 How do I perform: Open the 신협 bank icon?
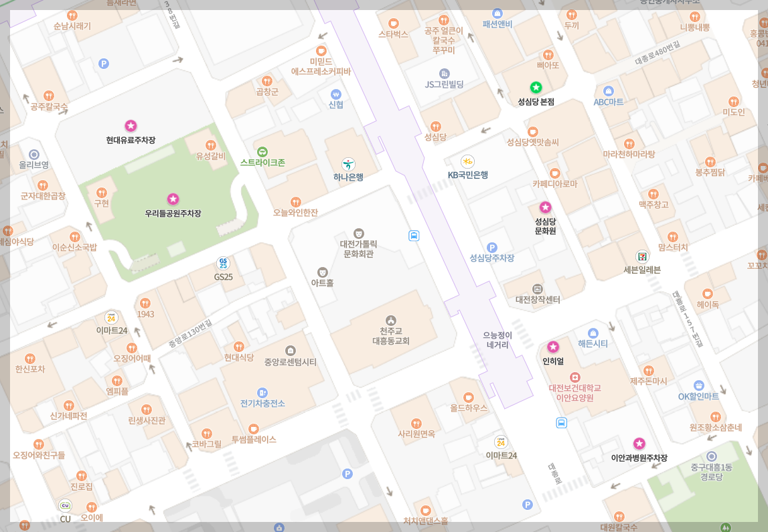coord(335,94)
